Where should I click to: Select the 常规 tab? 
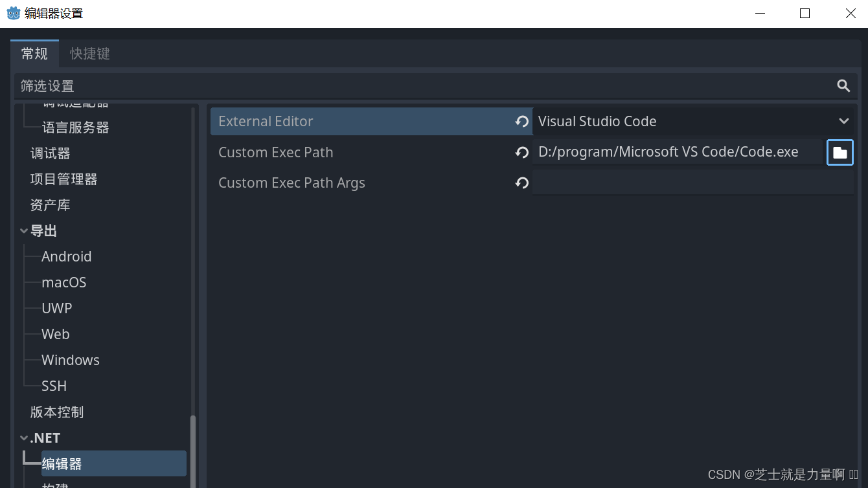pyautogui.click(x=34, y=54)
